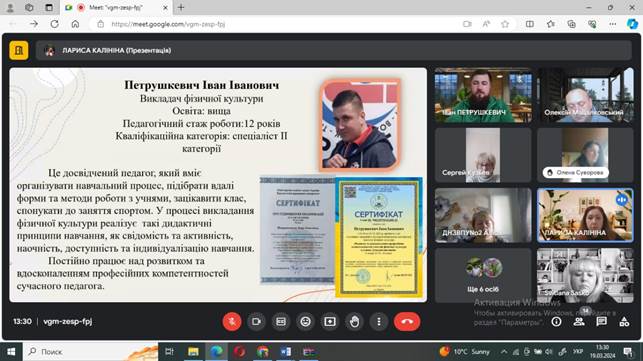This screenshot has width=643, height=361.
Task: Toggle the camera button
Action: pos(256,322)
